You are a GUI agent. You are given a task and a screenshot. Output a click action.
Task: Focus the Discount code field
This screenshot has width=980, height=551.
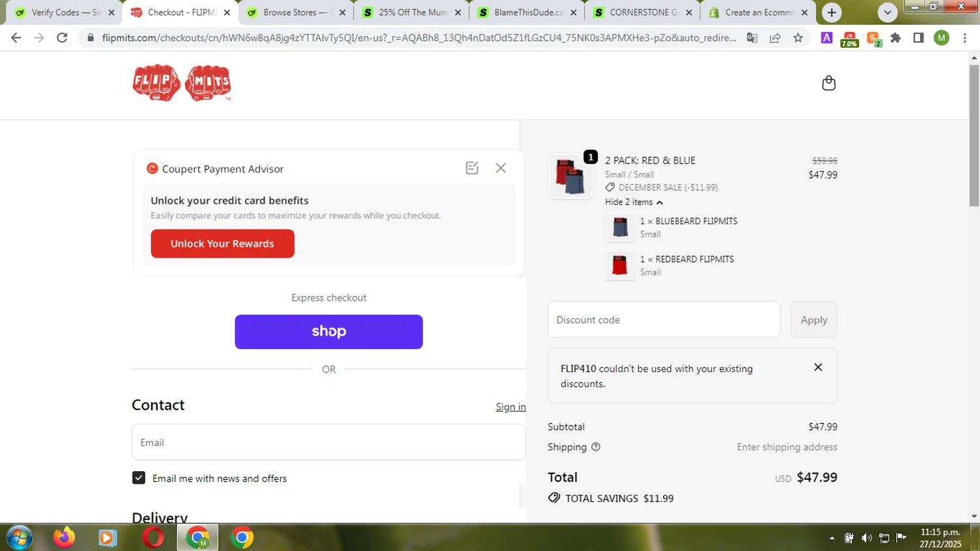[664, 320]
